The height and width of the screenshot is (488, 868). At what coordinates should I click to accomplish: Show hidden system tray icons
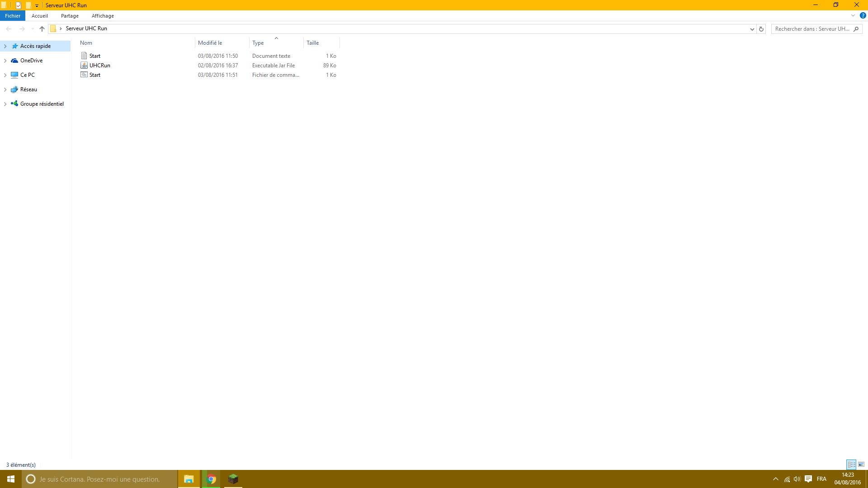pyautogui.click(x=776, y=479)
